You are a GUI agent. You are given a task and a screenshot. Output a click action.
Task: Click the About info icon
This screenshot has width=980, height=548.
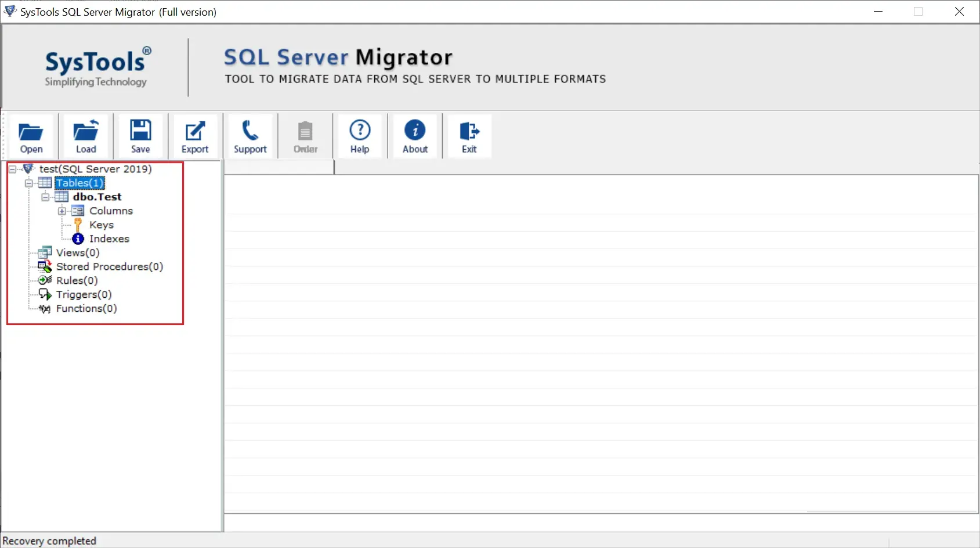click(x=415, y=130)
